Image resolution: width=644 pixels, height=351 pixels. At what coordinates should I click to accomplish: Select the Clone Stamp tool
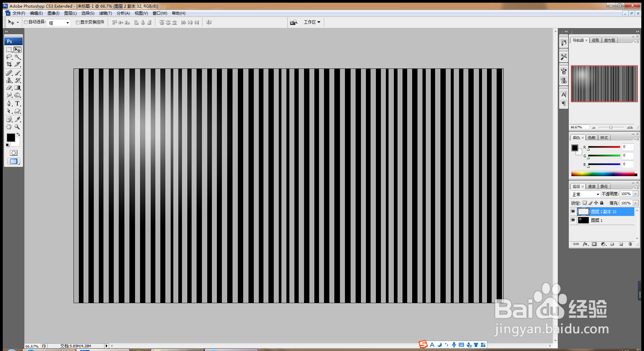(x=9, y=80)
